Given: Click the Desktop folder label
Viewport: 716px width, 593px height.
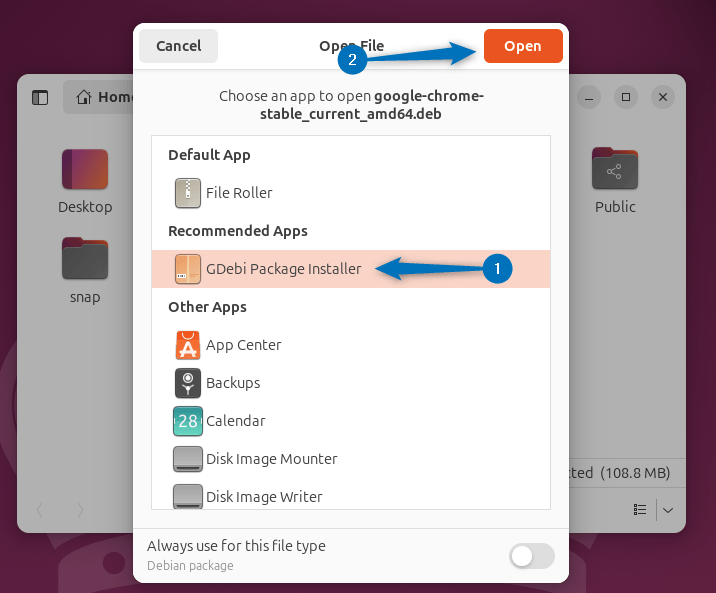Looking at the screenshot, I should click(85, 207).
